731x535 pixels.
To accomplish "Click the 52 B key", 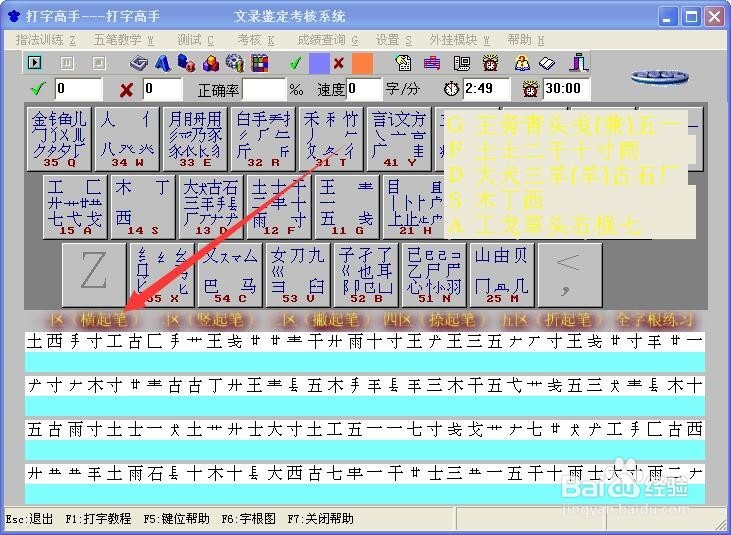I will pyautogui.click(x=366, y=275).
